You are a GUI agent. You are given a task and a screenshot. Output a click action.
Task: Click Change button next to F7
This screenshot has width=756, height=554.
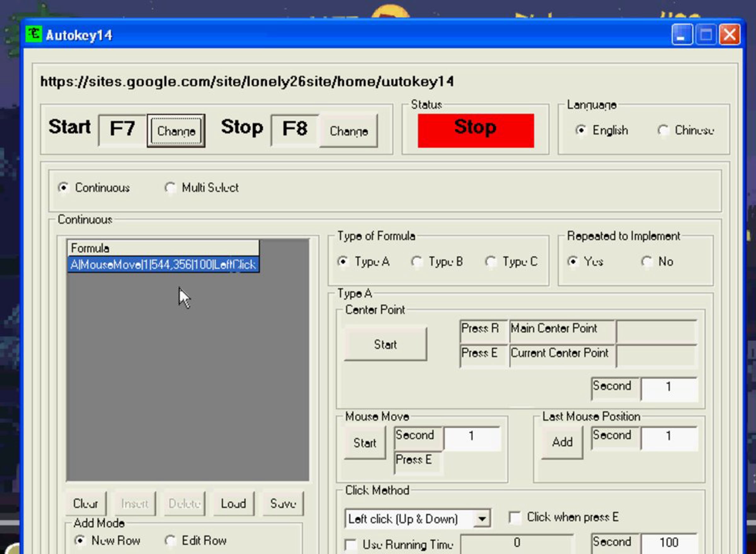tap(176, 131)
